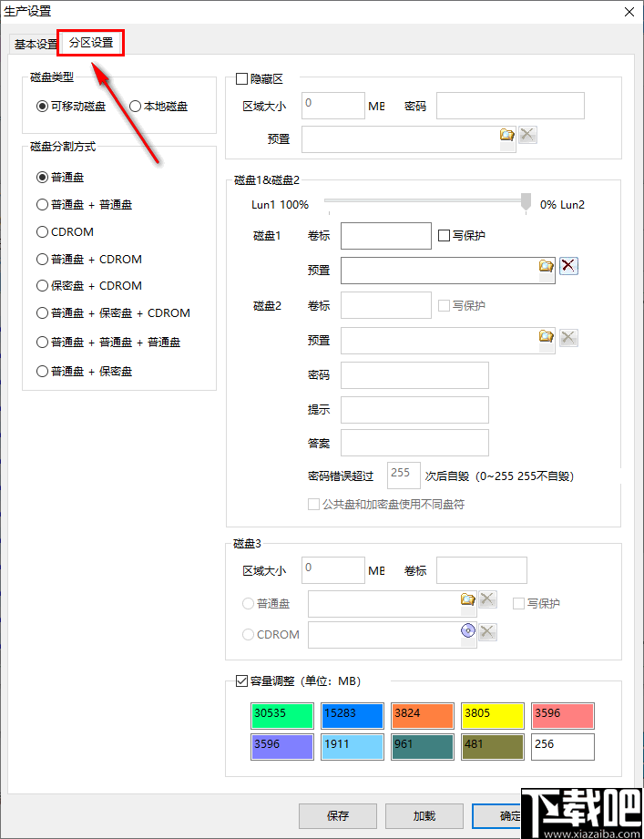This screenshot has height=839, width=644.
Task: Focus the Disk 3 区域大小 field
Action: 333,570
